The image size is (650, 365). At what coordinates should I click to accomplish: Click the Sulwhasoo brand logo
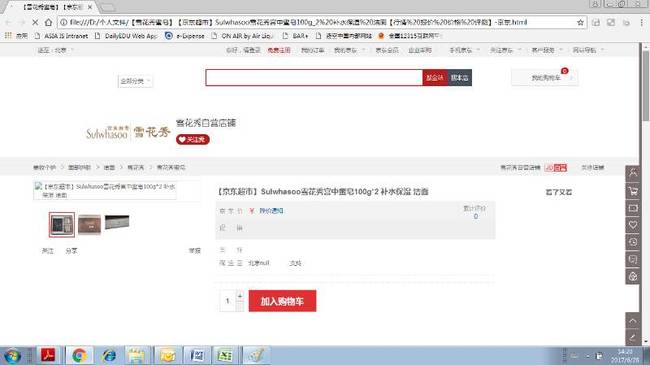(128, 132)
